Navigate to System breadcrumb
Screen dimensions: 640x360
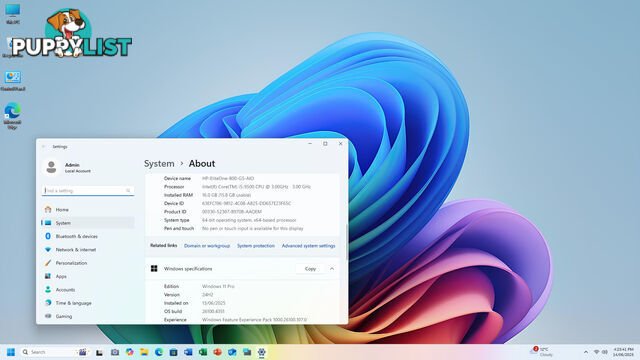[159, 164]
